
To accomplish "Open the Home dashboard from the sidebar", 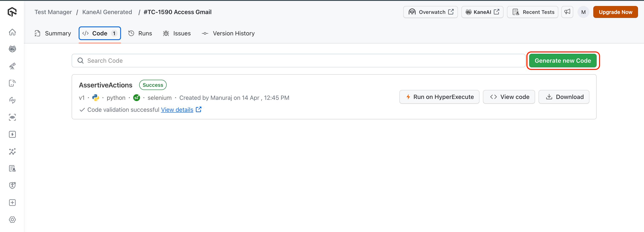I will click(x=12, y=32).
